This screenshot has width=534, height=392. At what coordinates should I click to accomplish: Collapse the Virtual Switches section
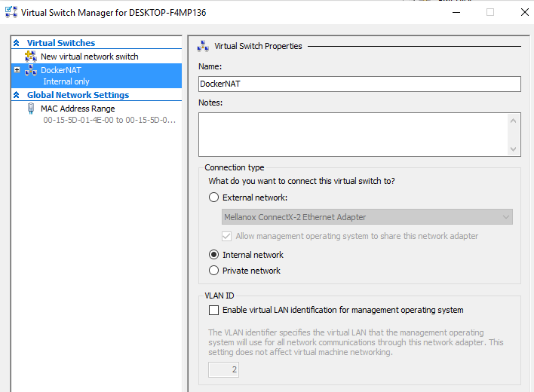tap(17, 44)
